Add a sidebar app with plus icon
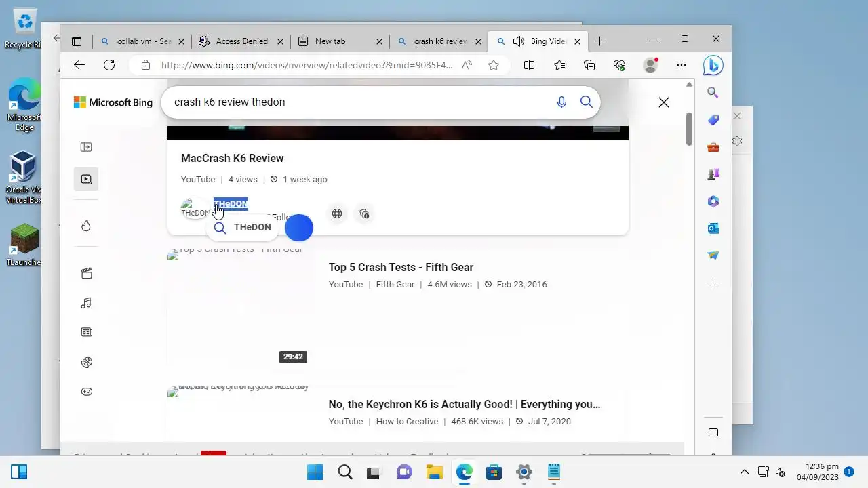868x488 pixels. [713, 285]
